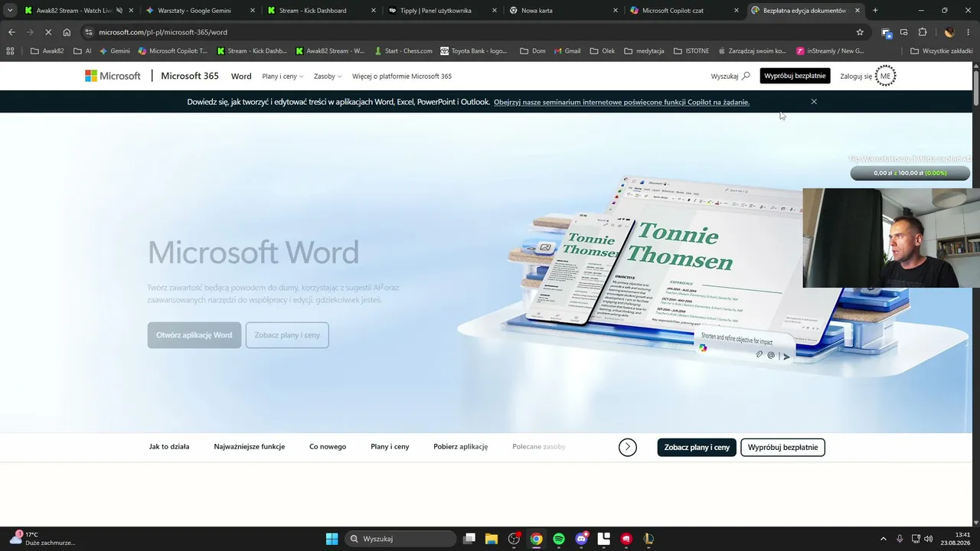The height and width of the screenshot is (551, 980).
Task: Jump to Najważniejsze funkcje section
Action: tap(250, 447)
